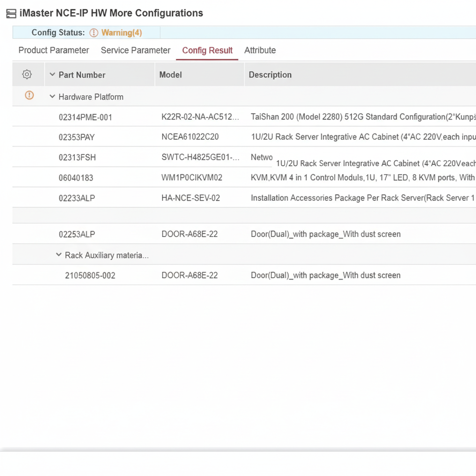The height and width of the screenshot is (476, 476).
Task: Click model HA-NCE-SEV-02 cell
Action: click(x=190, y=198)
